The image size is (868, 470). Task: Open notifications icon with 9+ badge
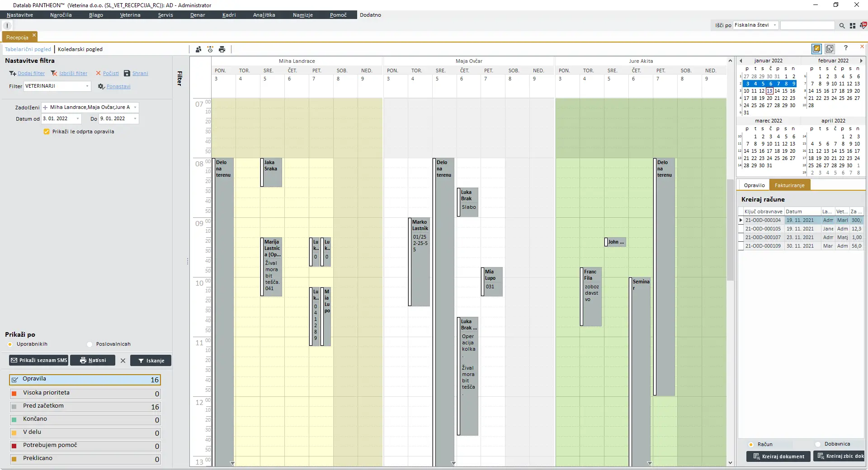tap(863, 25)
